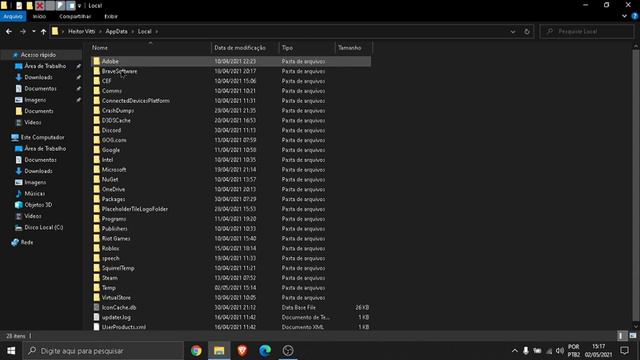640x360 pixels.
Task: Select the Temp folder icon
Action: [x=96, y=288]
